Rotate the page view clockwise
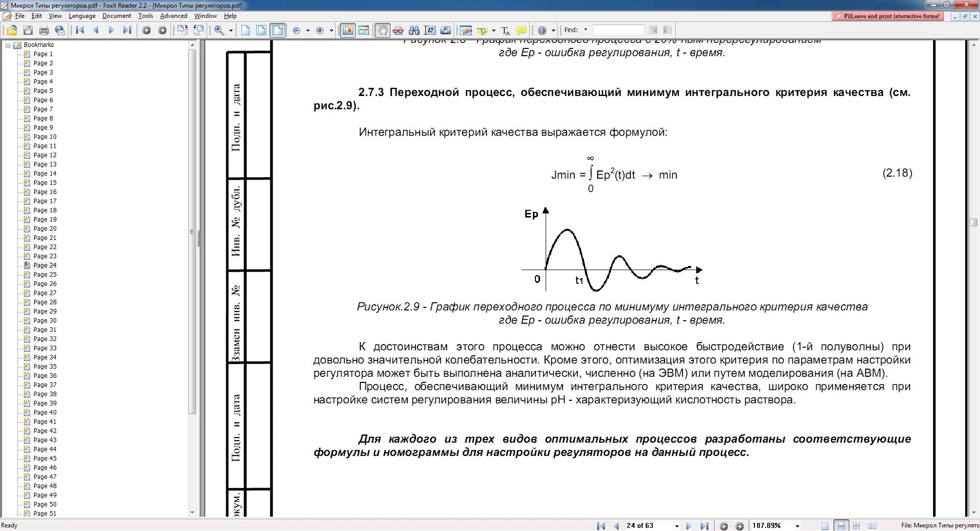Screen dimensions: 980x531 [x=182, y=31]
